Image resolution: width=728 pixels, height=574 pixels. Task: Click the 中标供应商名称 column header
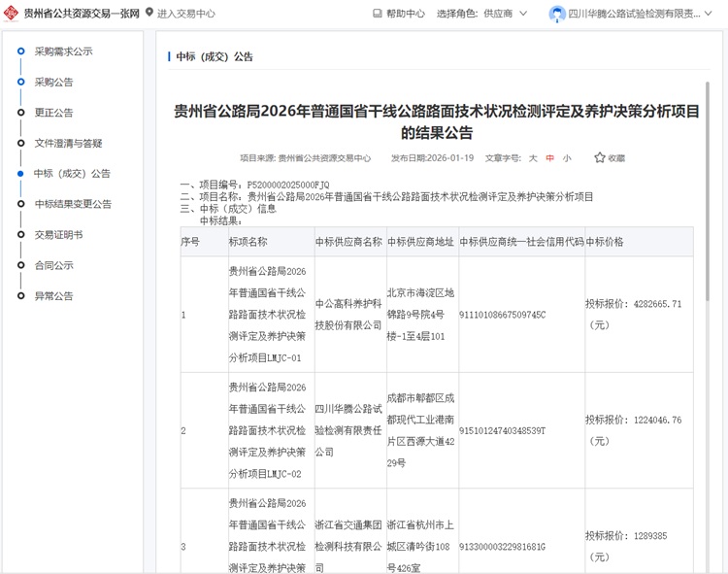348,242
